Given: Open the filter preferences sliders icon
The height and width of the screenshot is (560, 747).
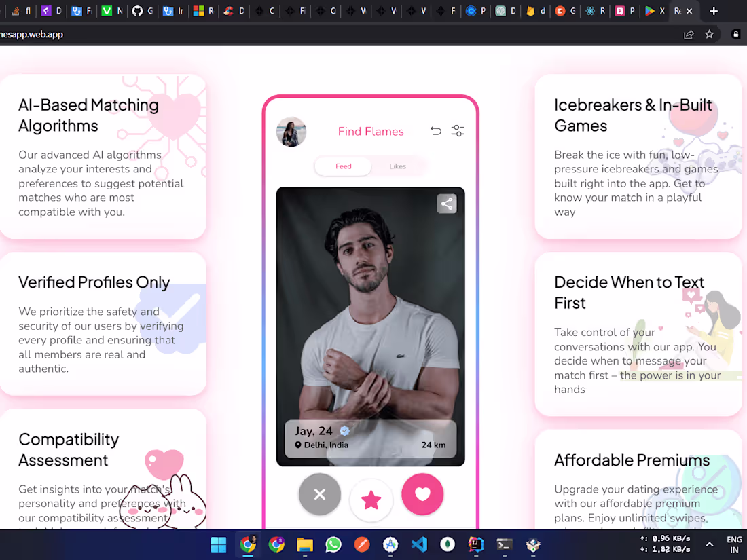Looking at the screenshot, I should [x=457, y=131].
